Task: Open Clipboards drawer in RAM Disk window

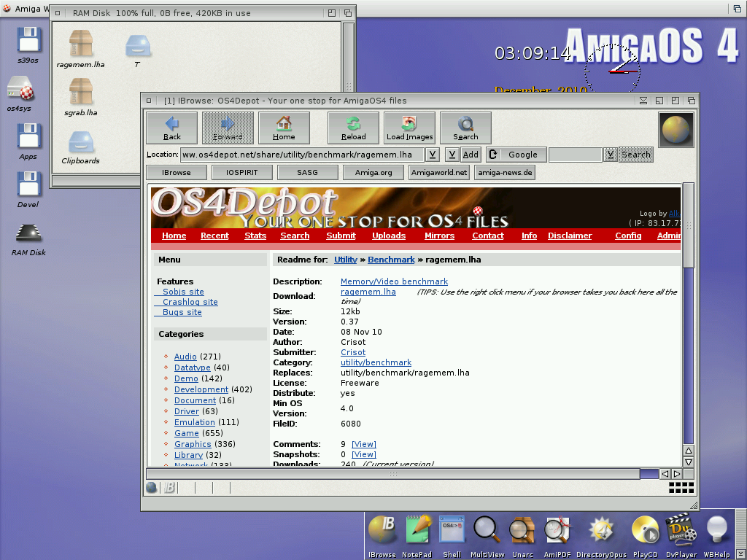Action: point(80,147)
